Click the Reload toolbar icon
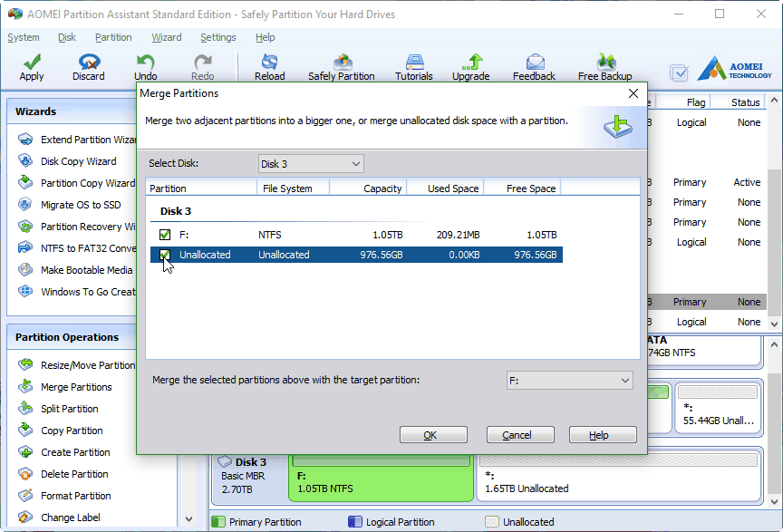Screen dimensions: 783x532 click(x=270, y=62)
